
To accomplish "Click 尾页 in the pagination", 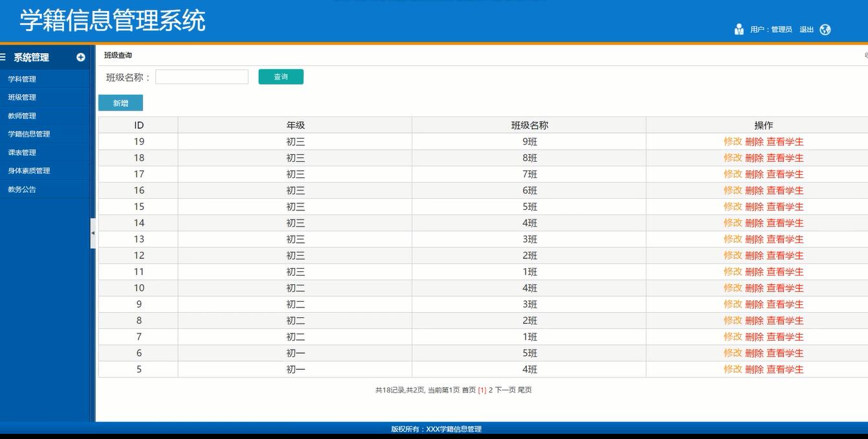I will tap(525, 390).
